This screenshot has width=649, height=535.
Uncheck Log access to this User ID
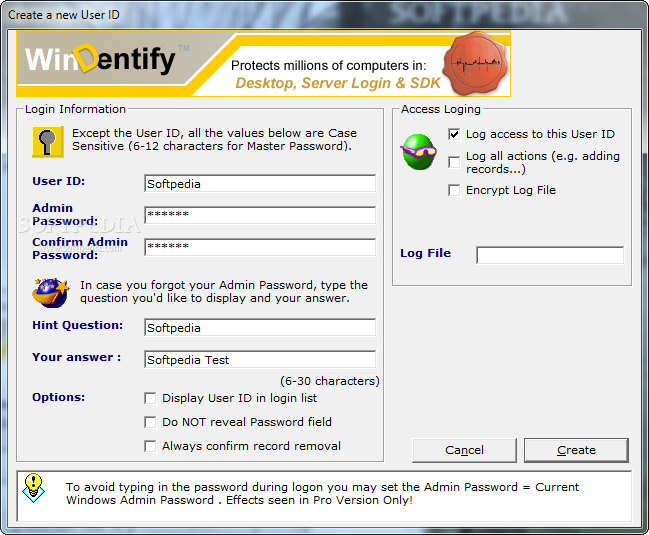454,134
